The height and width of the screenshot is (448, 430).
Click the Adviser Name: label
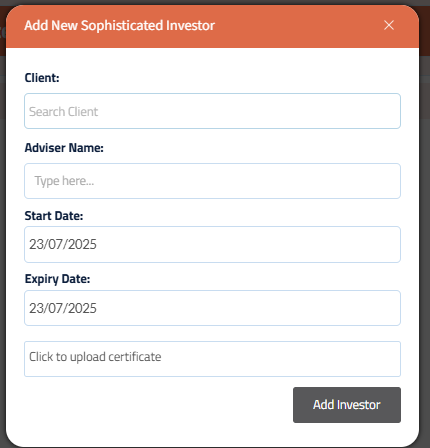64,148
